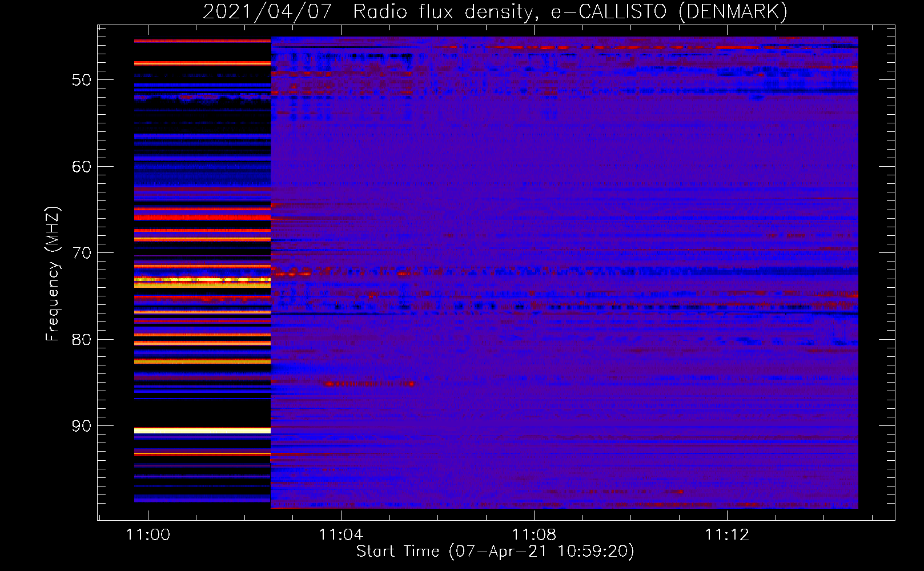Click the 70 frequency tick label
924x571 pixels.
click(82, 253)
